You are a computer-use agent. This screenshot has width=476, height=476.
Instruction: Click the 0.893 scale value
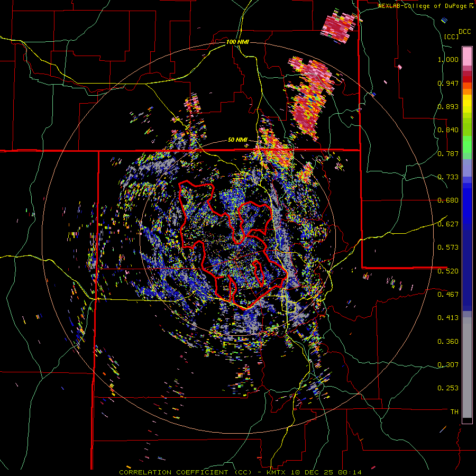(x=448, y=106)
